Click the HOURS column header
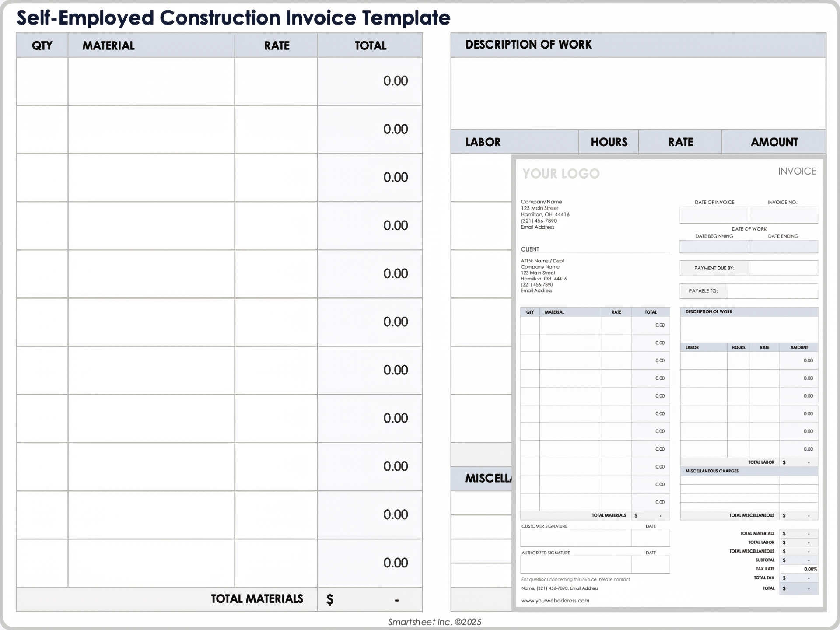The height and width of the screenshot is (630, 840). tap(609, 142)
